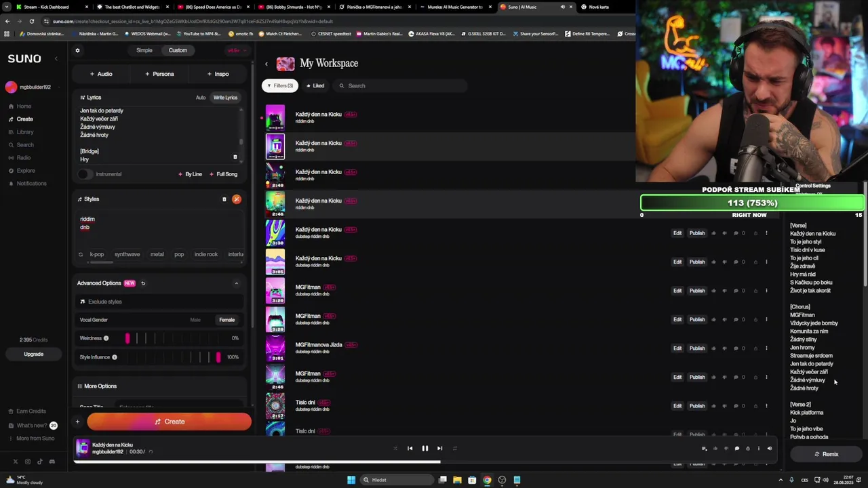
Task: Click the plus button beside Create
Action: tap(77, 422)
